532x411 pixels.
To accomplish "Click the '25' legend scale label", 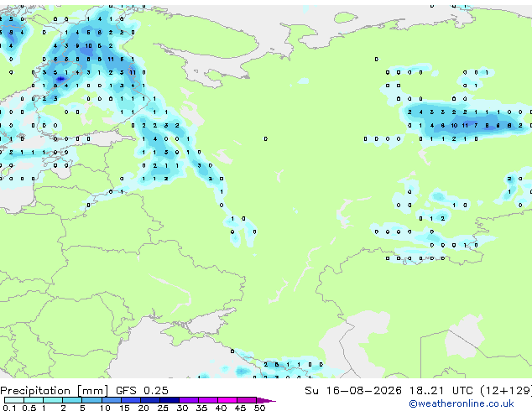I will (163, 408).
